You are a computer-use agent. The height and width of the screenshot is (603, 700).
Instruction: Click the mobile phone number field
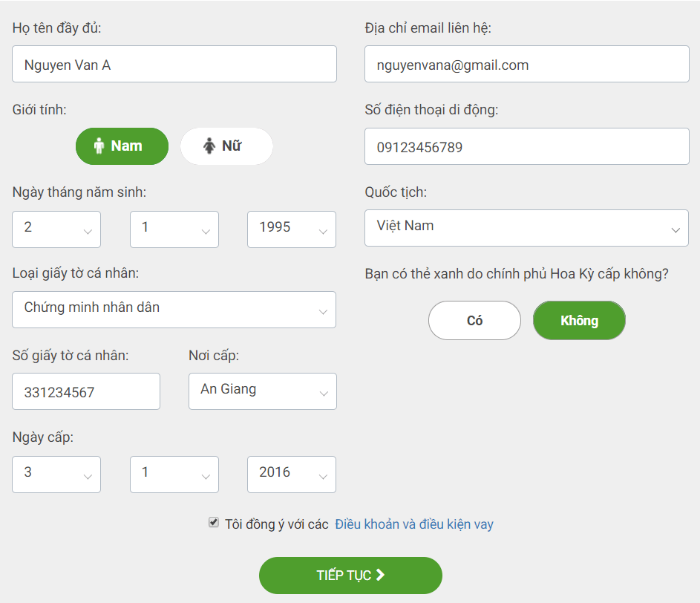pos(526,147)
